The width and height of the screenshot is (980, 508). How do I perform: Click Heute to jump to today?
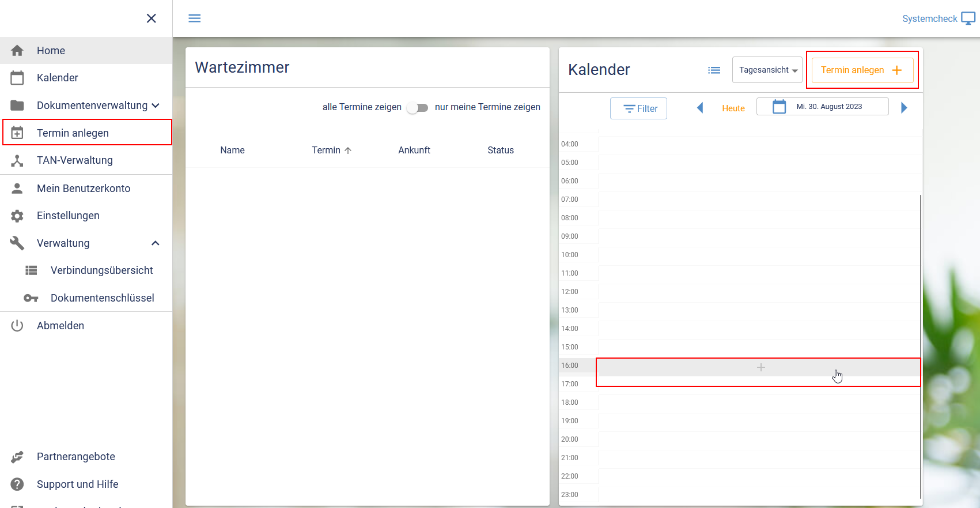click(x=733, y=108)
